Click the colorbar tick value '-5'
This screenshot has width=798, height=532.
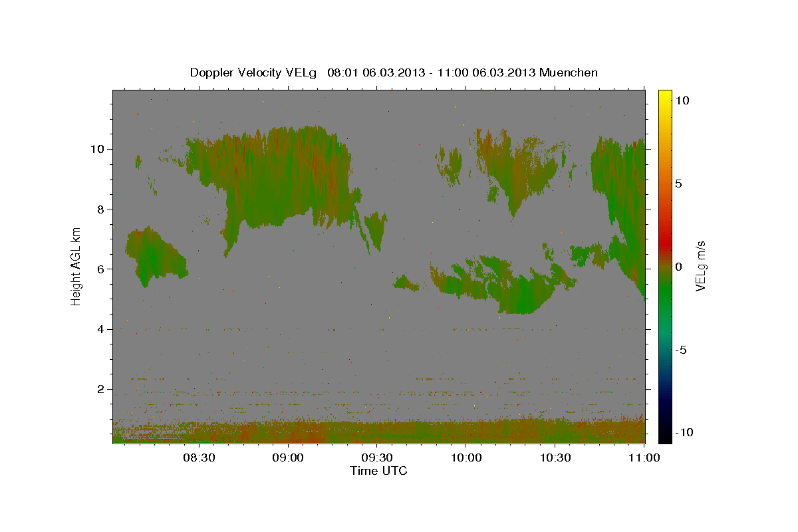click(x=681, y=350)
